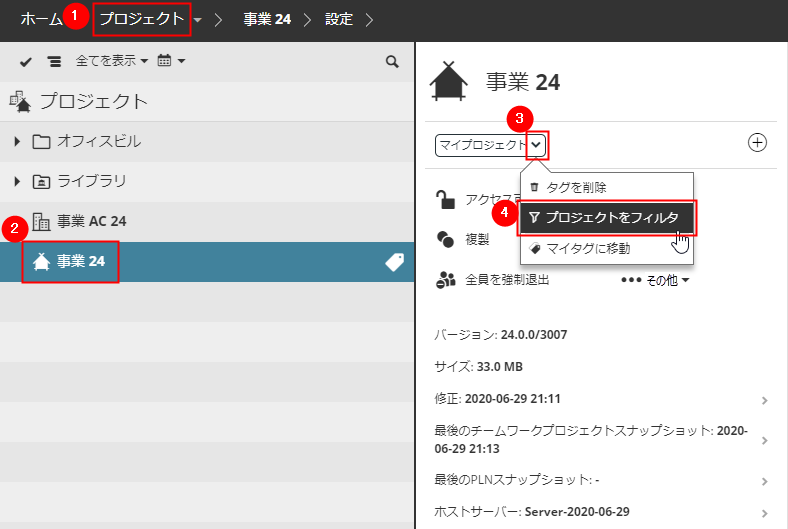Click the 複製 label

(477, 240)
